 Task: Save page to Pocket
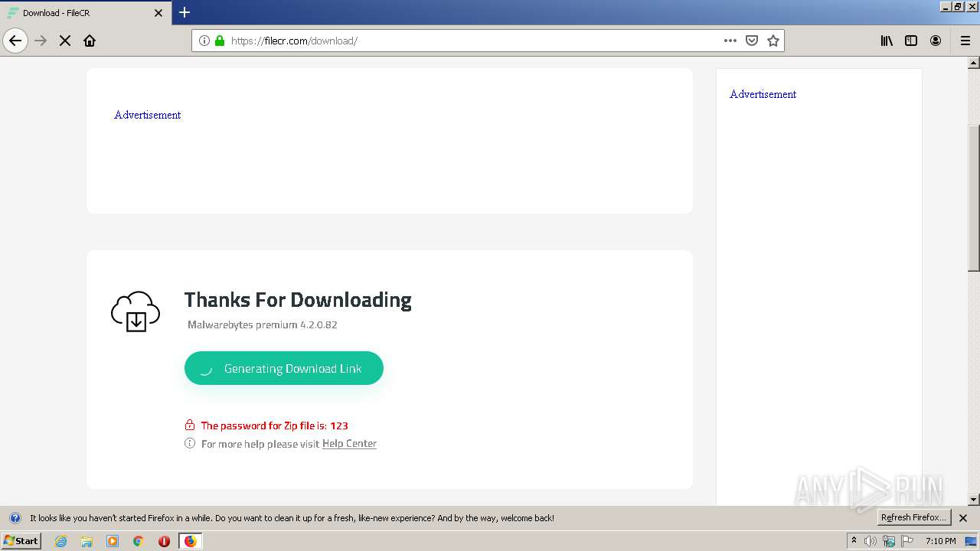tap(752, 41)
